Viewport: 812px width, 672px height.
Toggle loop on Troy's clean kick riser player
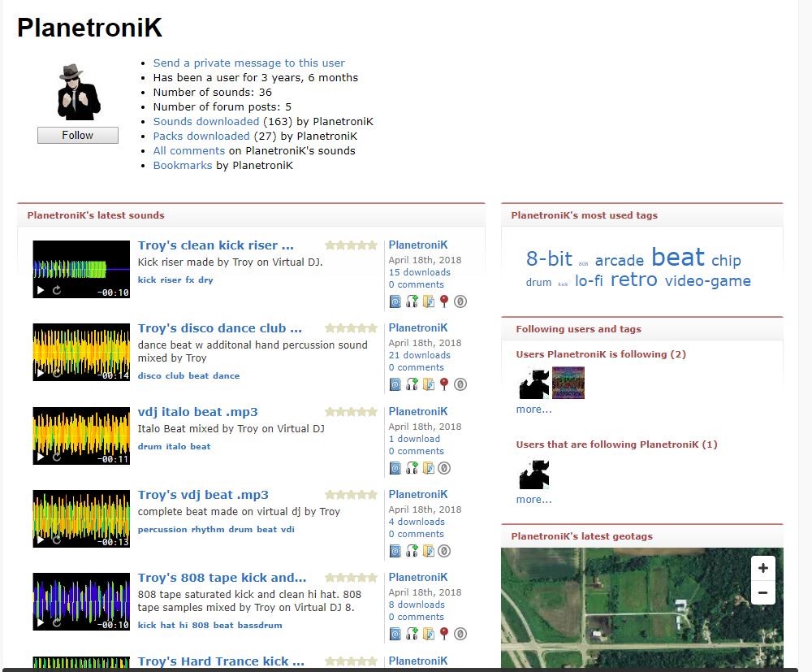57,291
